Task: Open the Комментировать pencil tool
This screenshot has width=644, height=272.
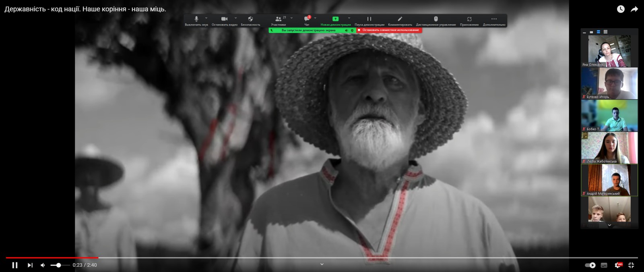Action: pos(400,19)
